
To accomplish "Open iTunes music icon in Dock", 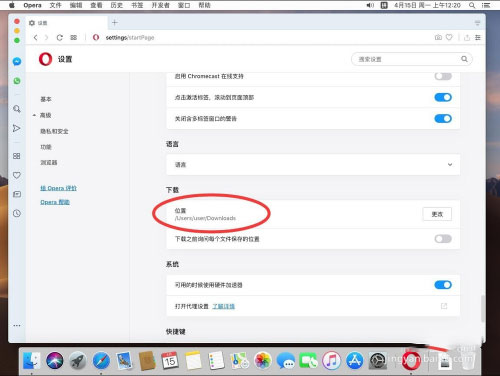I will point(331,360).
